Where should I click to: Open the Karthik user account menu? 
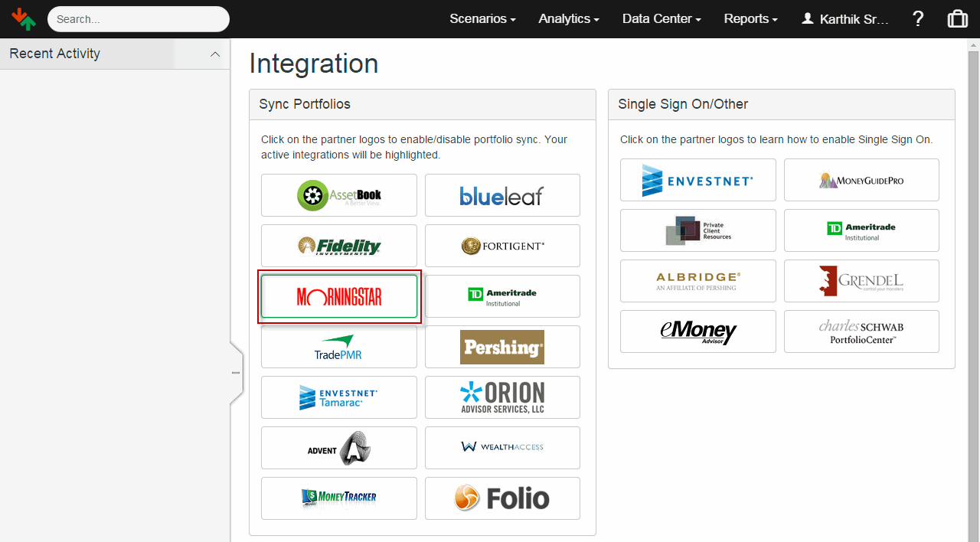coord(845,19)
